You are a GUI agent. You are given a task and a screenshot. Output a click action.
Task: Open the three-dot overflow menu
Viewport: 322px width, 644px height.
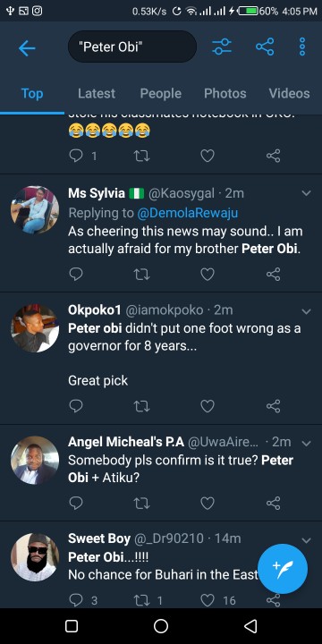(302, 47)
